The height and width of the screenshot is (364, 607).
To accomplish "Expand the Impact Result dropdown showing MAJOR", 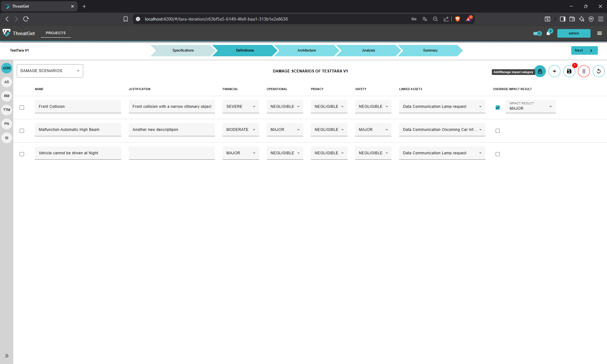I will pos(530,107).
